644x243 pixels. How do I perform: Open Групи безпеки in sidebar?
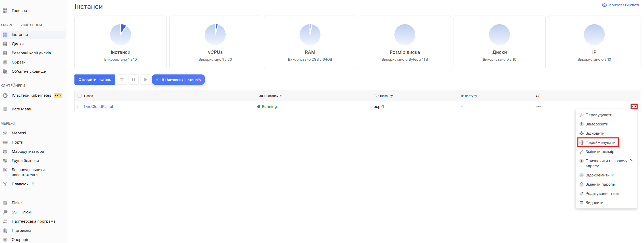tap(25, 161)
